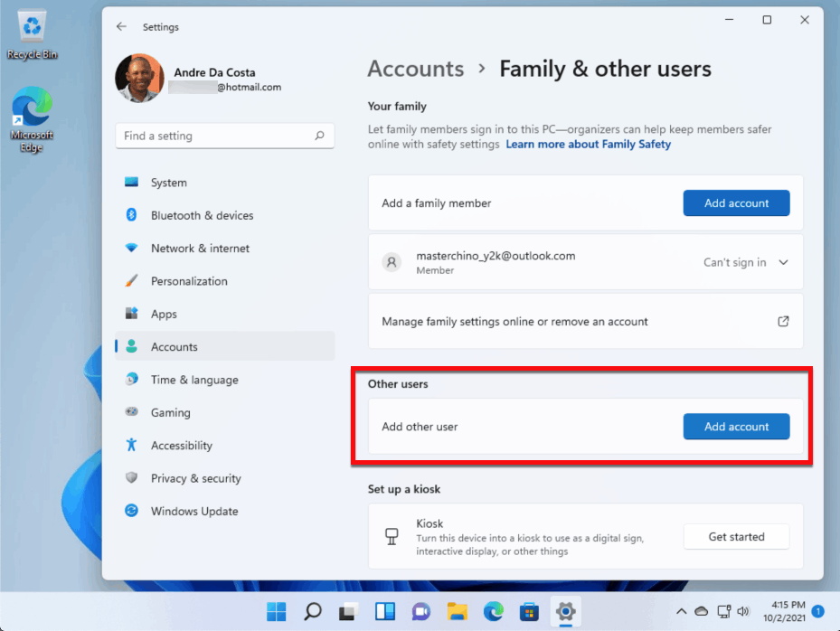
Task: Open the Windows Start button on taskbar
Action: pos(277,612)
